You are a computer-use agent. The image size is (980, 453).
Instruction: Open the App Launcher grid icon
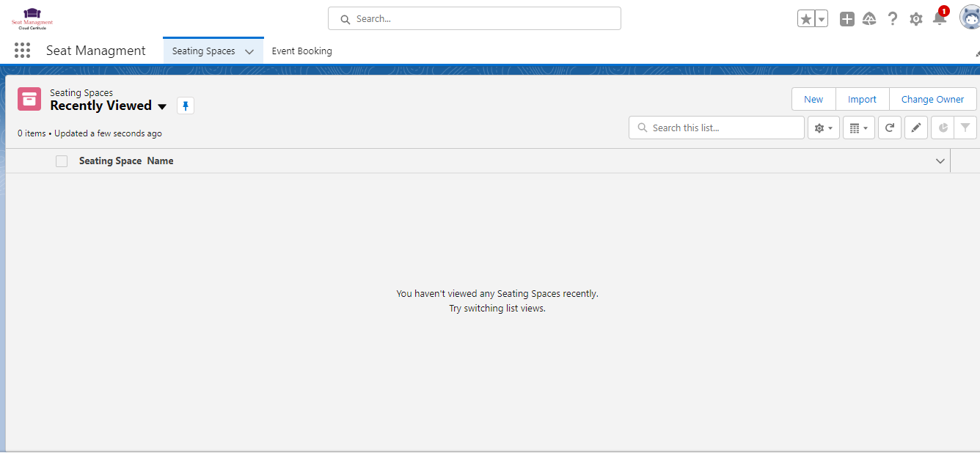click(x=22, y=51)
